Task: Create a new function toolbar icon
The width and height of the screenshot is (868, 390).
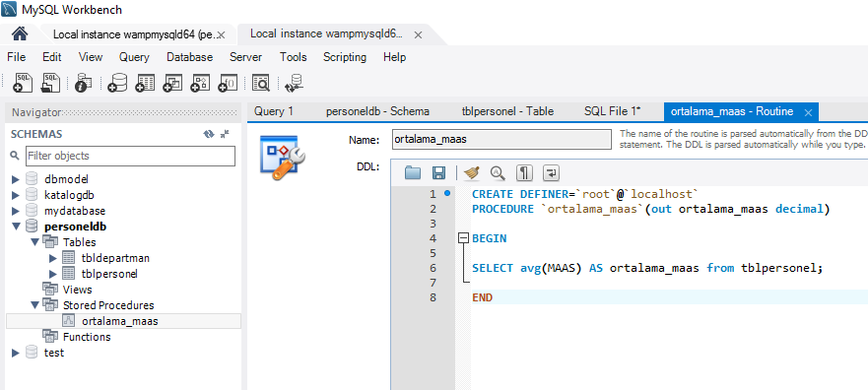Action: coord(228,83)
